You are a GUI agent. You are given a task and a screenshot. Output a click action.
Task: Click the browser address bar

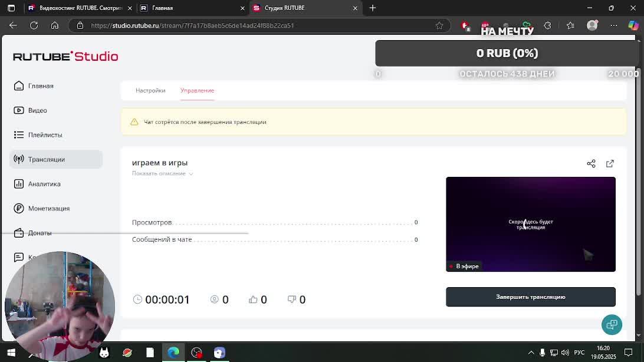(x=259, y=25)
